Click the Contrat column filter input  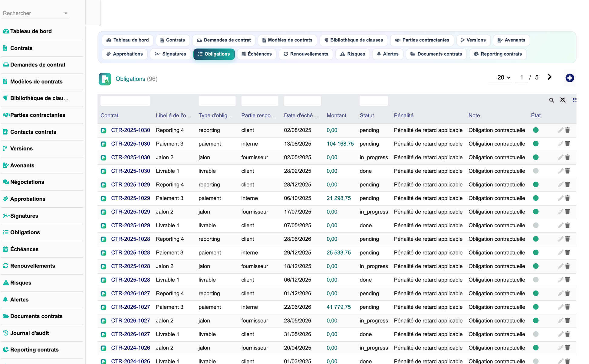coord(125,101)
